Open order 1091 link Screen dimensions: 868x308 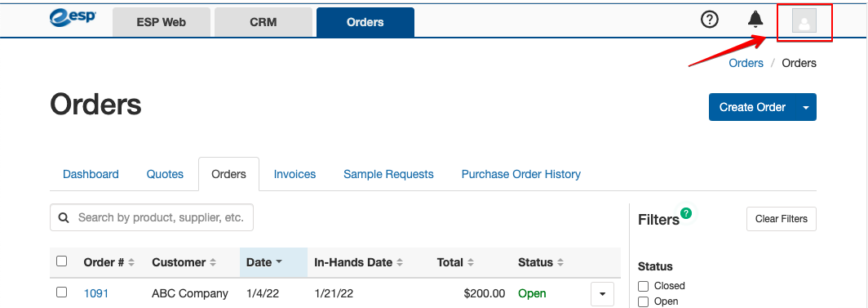[x=96, y=293]
